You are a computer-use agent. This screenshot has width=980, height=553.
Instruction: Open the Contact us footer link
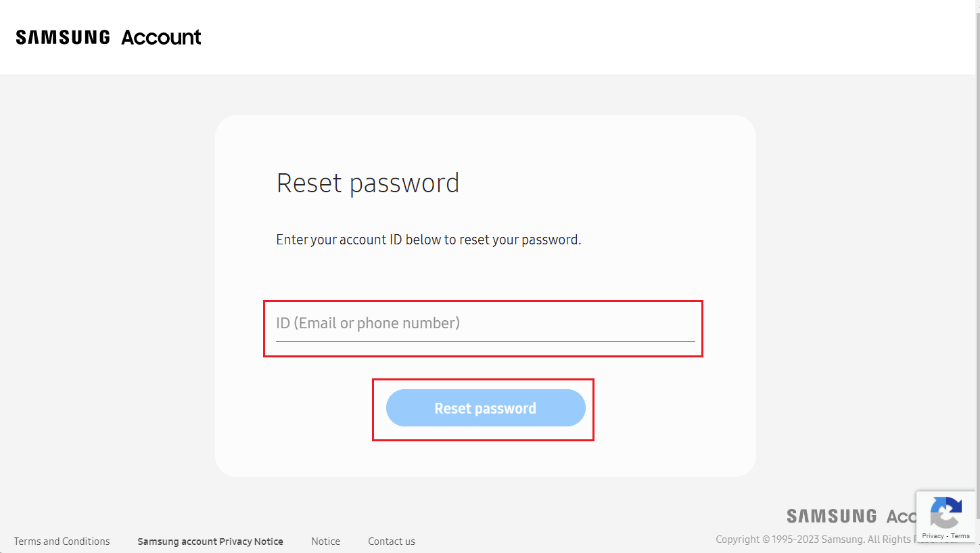[x=392, y=541]
